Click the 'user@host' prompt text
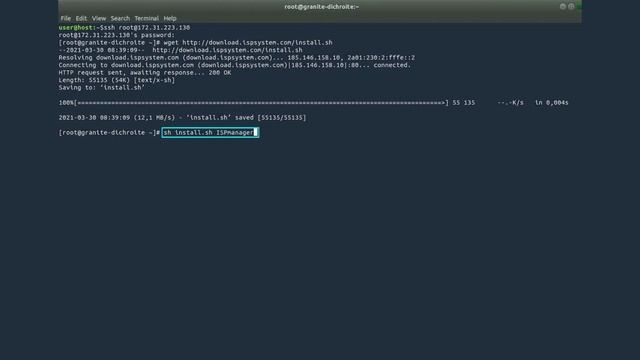The image size is (640, 360). (x=77, y=27)
